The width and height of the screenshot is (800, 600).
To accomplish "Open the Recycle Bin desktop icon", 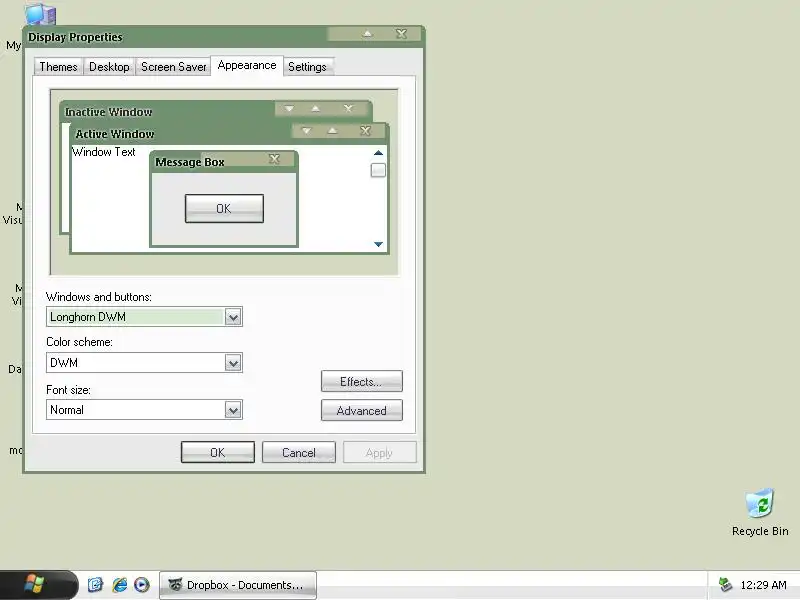I will pos(760,512).
